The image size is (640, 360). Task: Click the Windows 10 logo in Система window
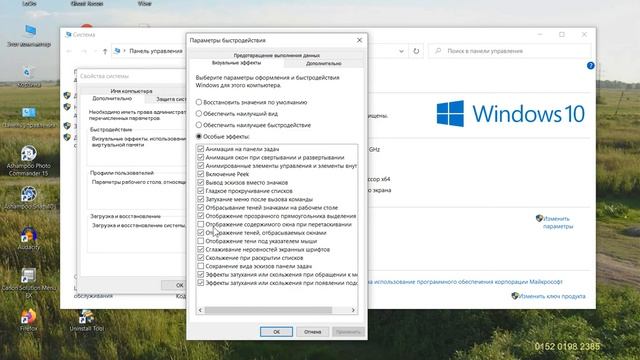[510, 113]
